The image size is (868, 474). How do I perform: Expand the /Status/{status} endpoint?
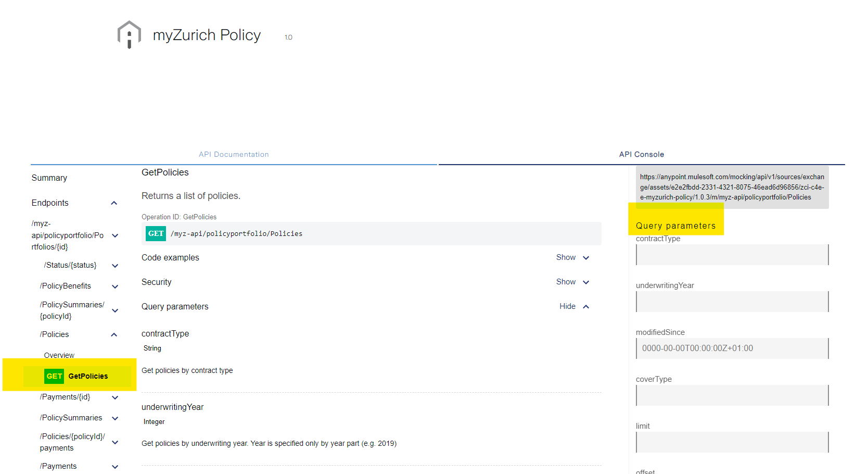point(114,265)
